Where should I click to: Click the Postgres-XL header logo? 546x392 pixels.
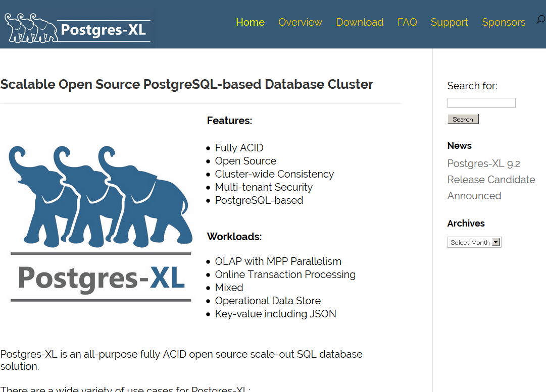(77, 27)
